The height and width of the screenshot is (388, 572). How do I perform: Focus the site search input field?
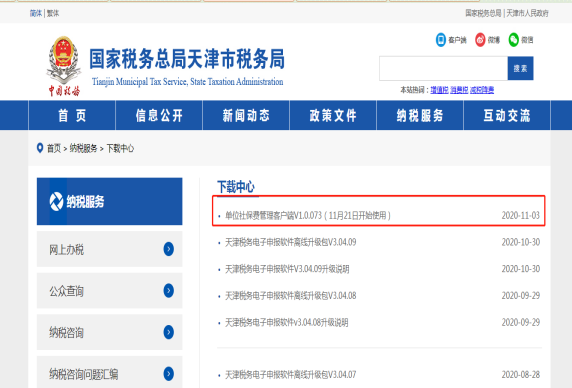coord(443,68)
